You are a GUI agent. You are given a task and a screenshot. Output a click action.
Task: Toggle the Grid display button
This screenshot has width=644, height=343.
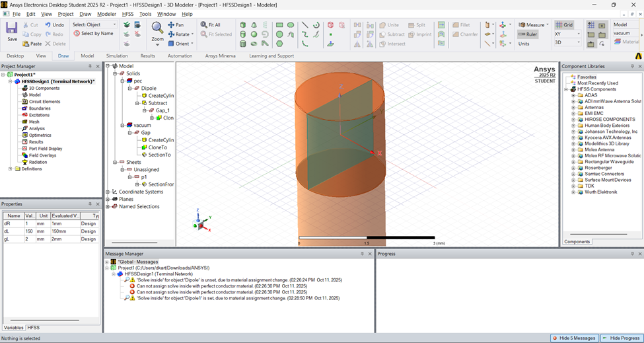point(564,25)
